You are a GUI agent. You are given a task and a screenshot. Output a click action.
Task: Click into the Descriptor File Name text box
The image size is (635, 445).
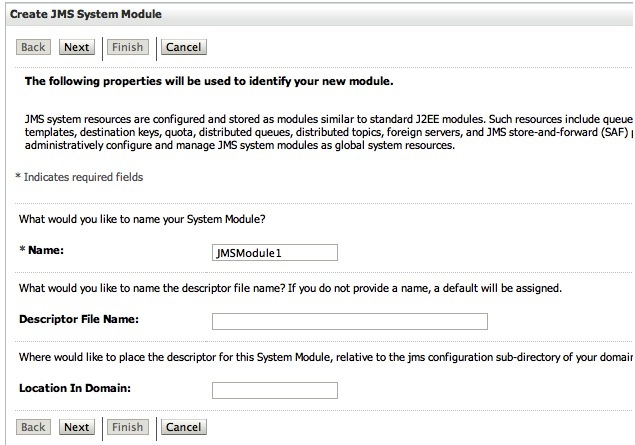[x=349, y=321]
